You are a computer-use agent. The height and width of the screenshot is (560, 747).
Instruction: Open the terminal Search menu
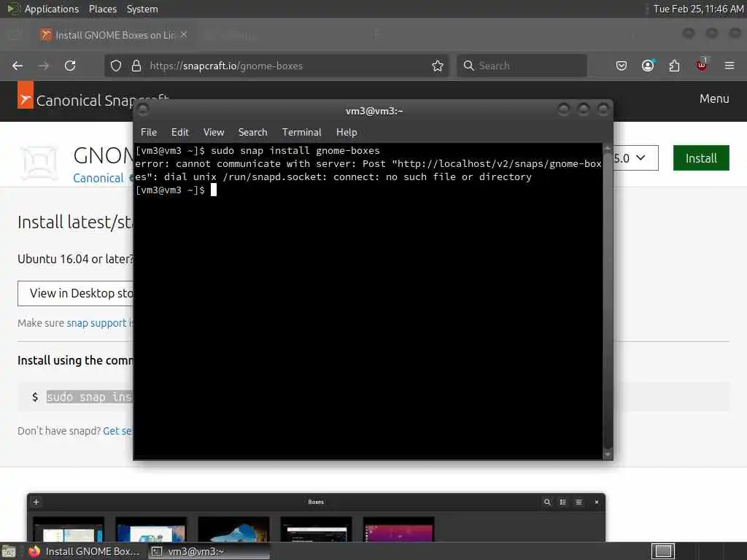pos(252,133)
